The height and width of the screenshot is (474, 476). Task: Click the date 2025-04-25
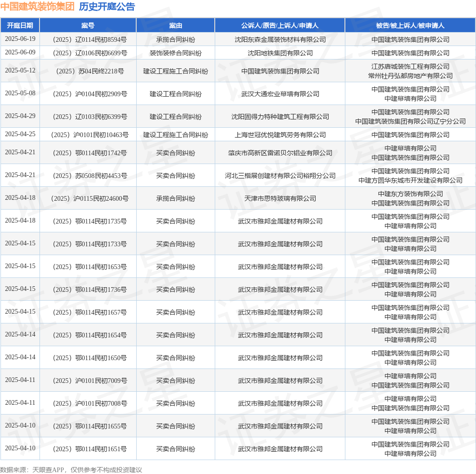[20, 134]
